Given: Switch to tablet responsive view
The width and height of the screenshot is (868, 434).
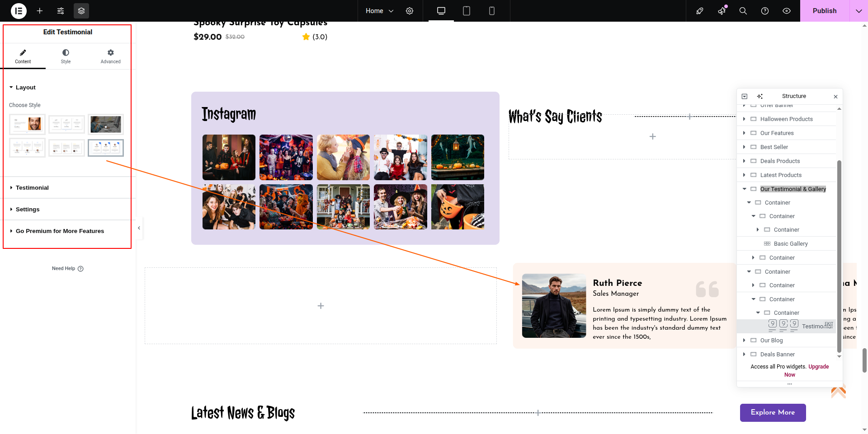Looking at the screenshot, I should [467, 11].
